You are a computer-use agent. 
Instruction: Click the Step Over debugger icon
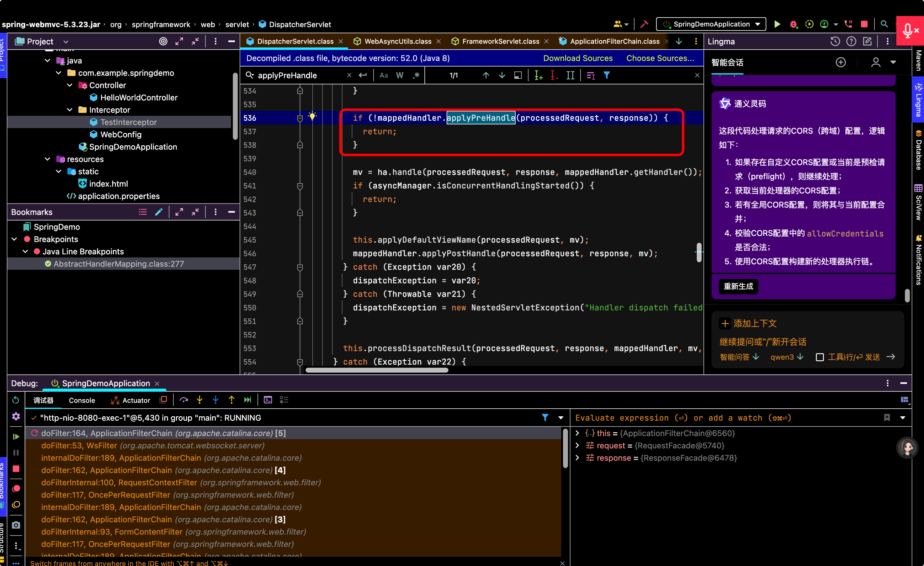[184, 400]
